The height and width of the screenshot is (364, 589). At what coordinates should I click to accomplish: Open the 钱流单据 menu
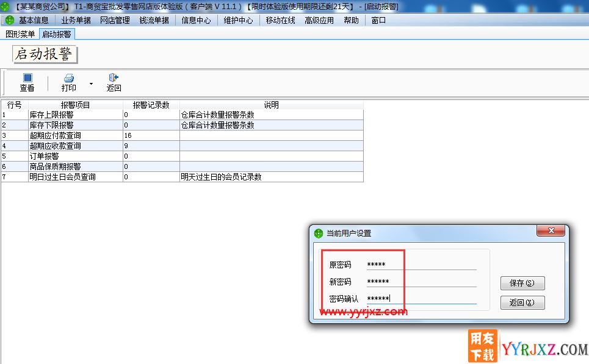point(154,20)
